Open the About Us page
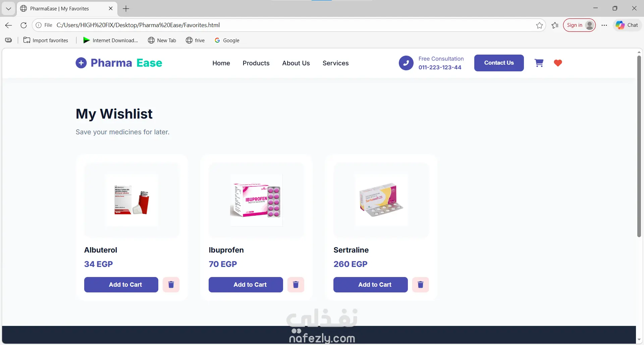The height and width of the screenshot is (345, 644). pyautogui.click(x=296, y=63)
